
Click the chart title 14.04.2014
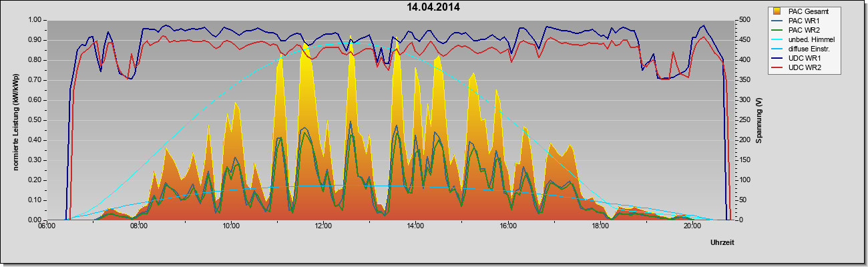click(434, 7)
